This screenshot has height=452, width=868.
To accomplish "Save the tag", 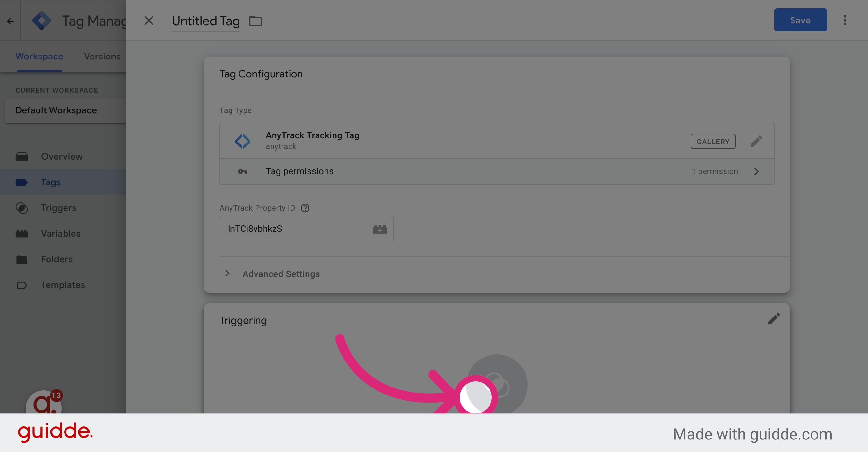I will click(x=800, y=20).
